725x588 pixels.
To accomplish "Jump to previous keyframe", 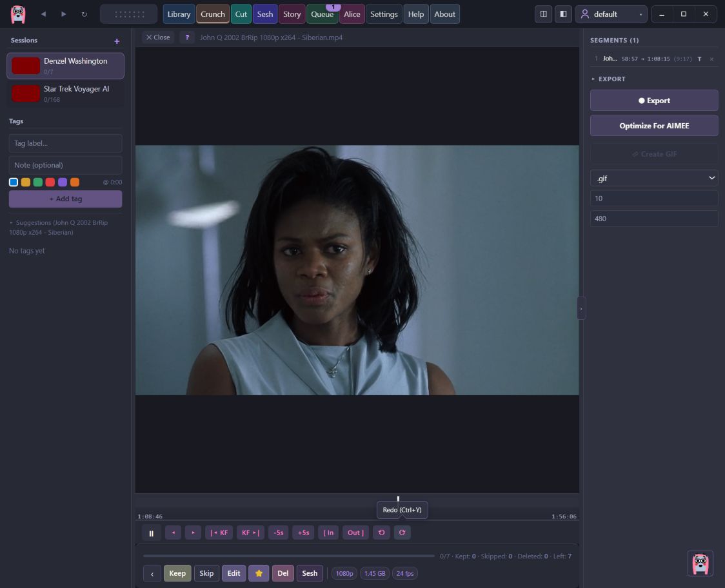I will point(219,533).
